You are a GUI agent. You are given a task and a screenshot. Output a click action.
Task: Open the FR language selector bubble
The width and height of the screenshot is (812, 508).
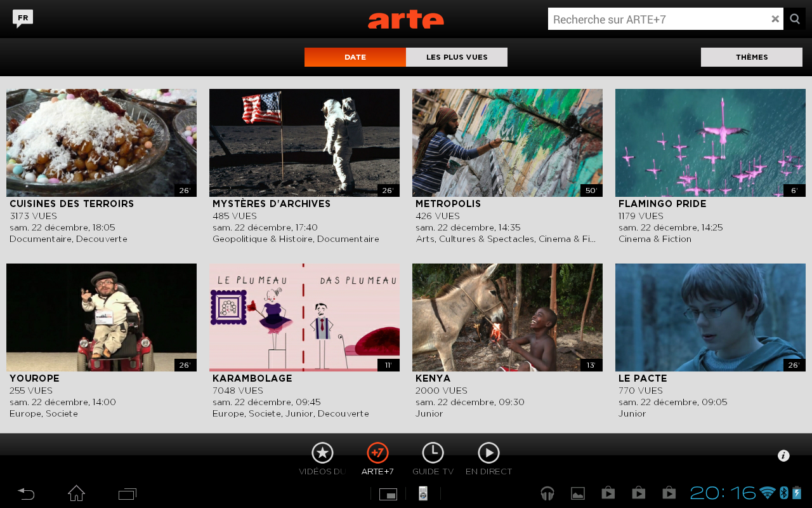click(x=23, y=18)
